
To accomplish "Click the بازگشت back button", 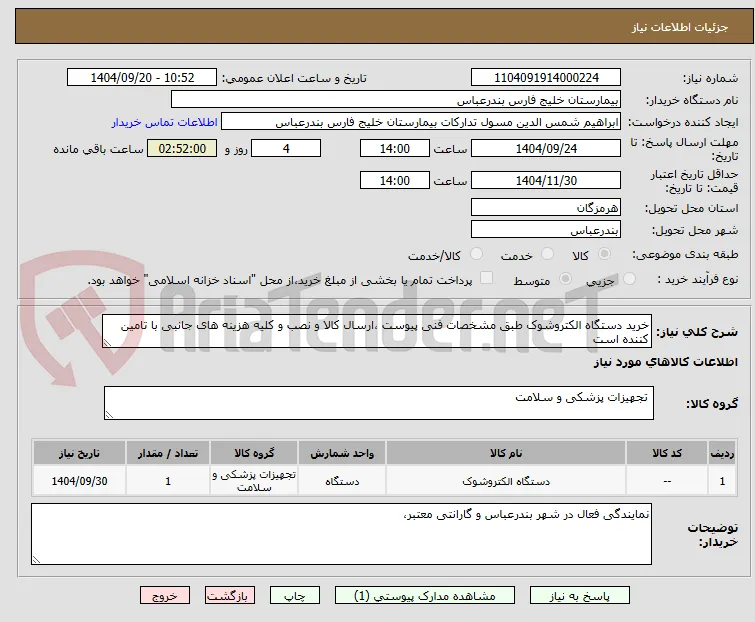I will (230, 596).
